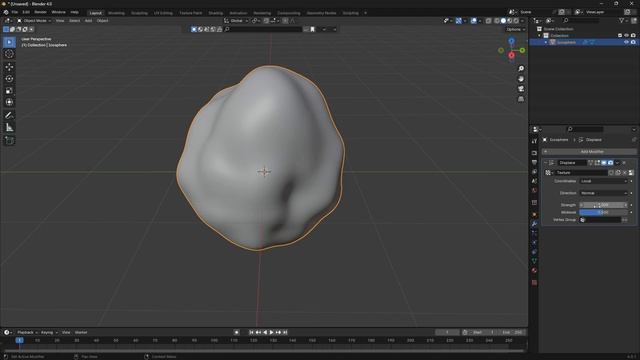Toggle Displace modifier render display
The image size is (640, 360).
pos(610,163)
